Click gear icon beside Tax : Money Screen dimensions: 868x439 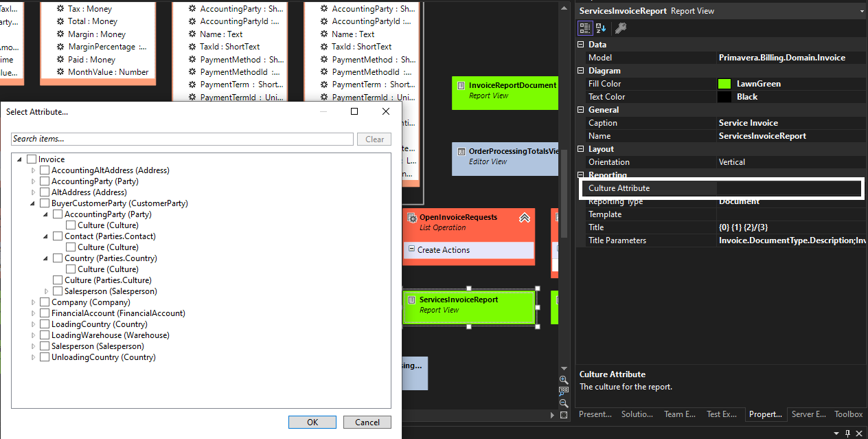[61, 9]
